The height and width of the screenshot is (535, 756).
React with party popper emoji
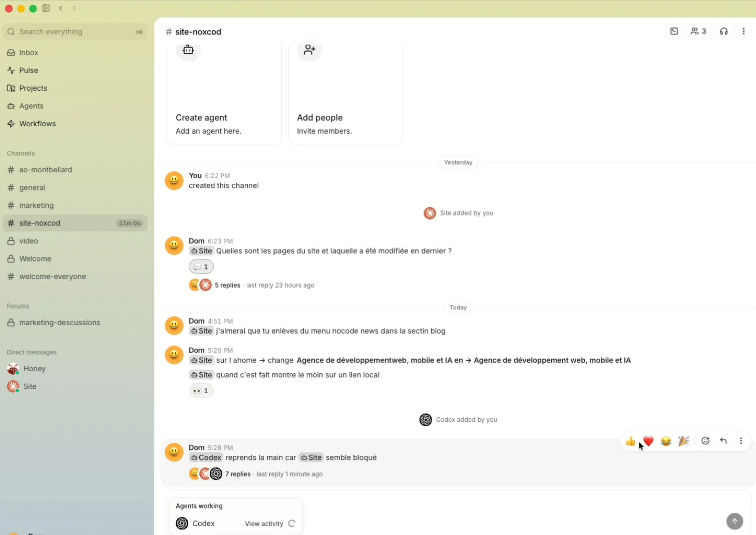683,441
